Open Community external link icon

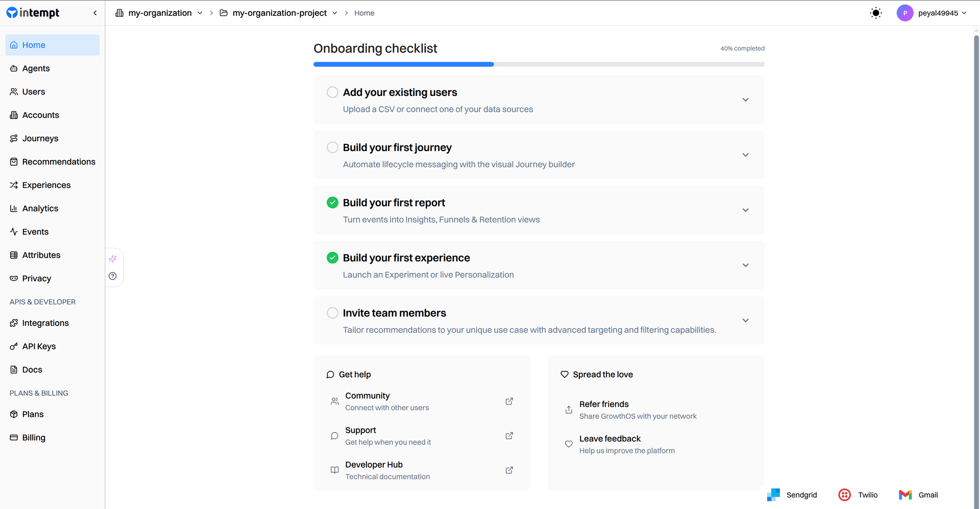509,401
